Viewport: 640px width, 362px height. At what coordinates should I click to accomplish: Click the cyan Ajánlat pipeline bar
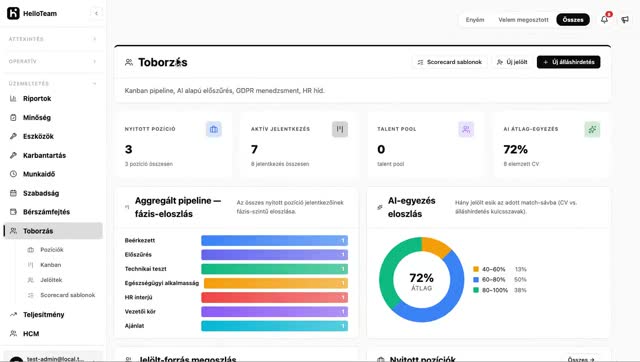(x=275, y=326)
